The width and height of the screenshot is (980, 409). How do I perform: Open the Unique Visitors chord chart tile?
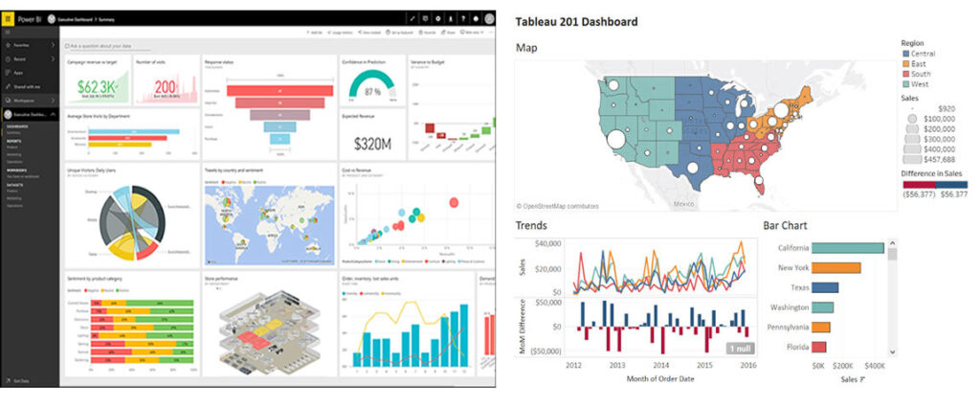132,216
